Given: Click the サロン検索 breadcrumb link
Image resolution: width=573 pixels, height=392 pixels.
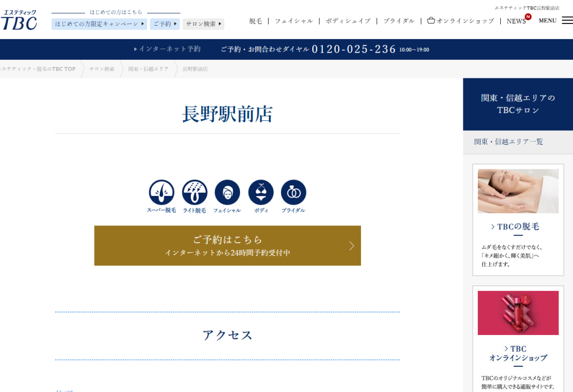Looking at the screenshot, I should point(102,69).
